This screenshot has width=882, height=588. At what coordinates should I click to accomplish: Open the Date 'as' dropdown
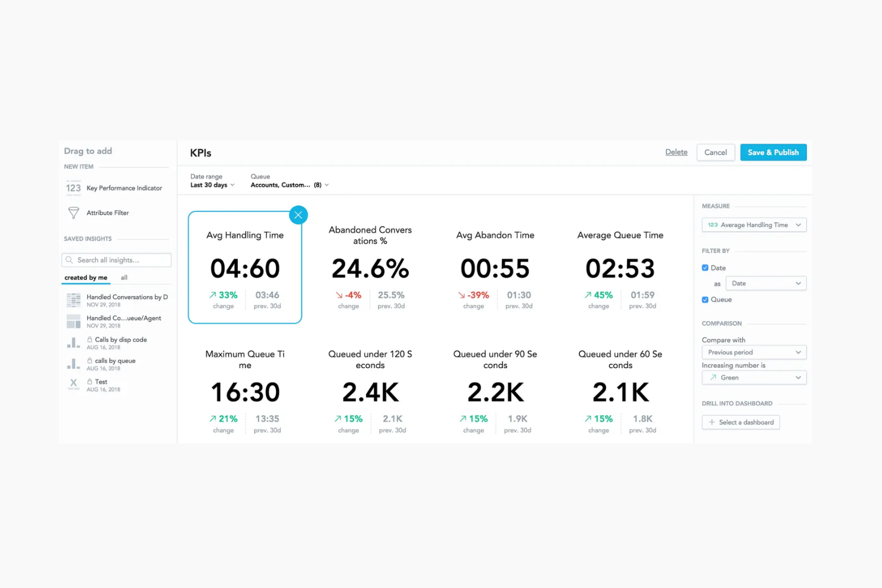(766, 284)
